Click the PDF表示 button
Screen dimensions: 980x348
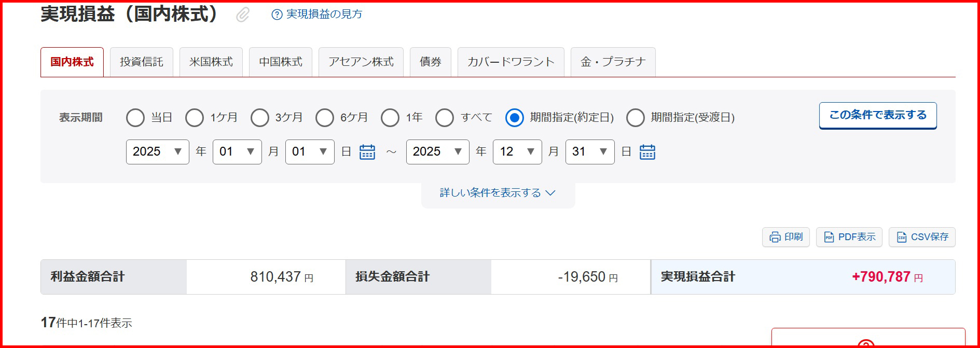coord(849,237)
